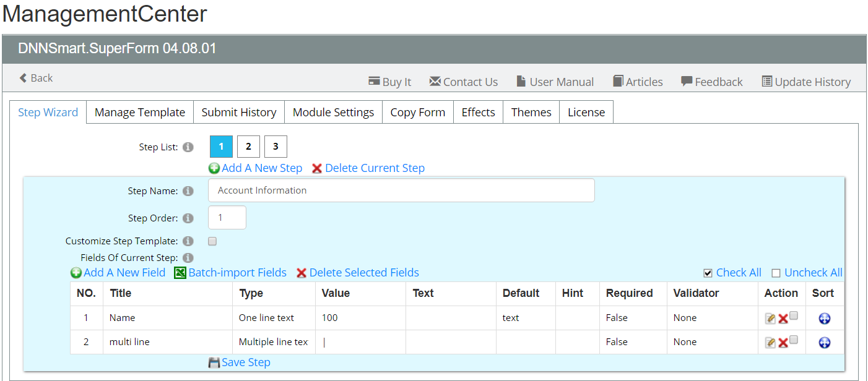
Task: Delete the multi line field row
Action: pyautogui.click(x=783, y=343)
